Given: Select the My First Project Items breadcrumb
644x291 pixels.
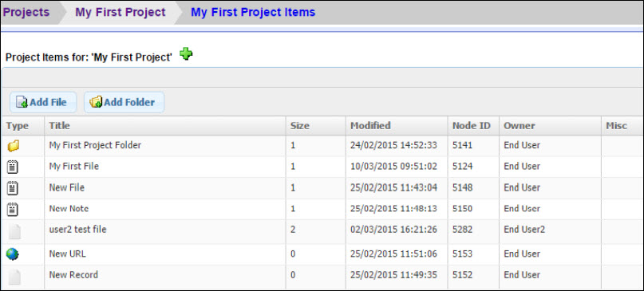Looking at the screenshot, I should click(x=253, y=12).
